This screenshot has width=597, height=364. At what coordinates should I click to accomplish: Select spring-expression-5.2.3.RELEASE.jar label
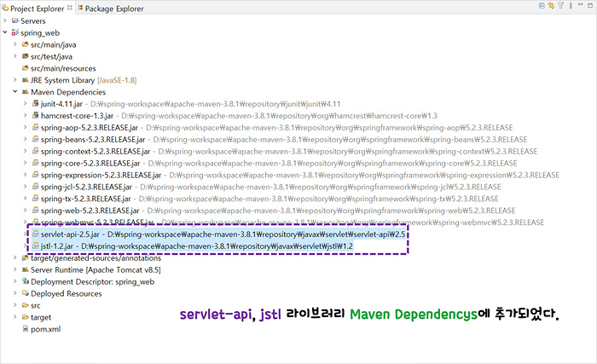(x=101, y=175)
